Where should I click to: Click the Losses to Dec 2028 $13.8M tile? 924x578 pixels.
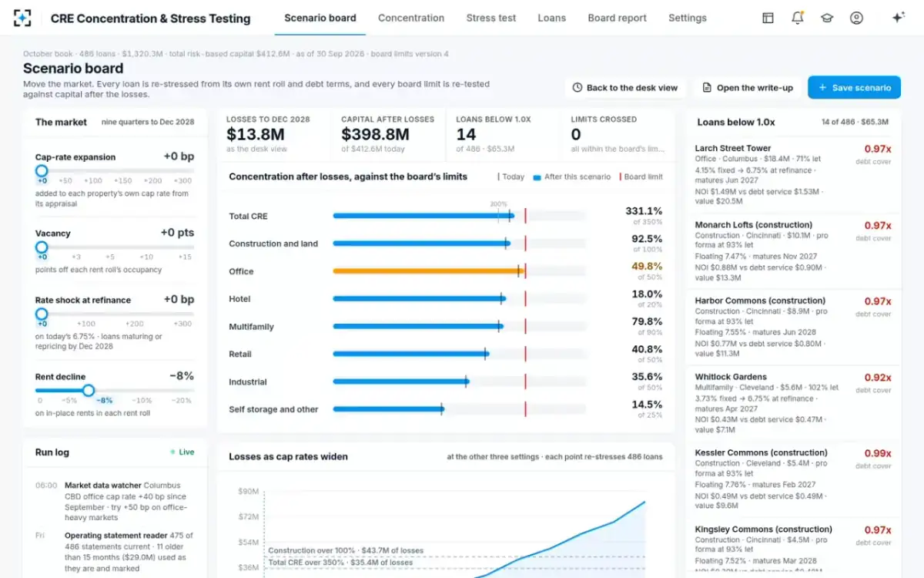[274, 134]
